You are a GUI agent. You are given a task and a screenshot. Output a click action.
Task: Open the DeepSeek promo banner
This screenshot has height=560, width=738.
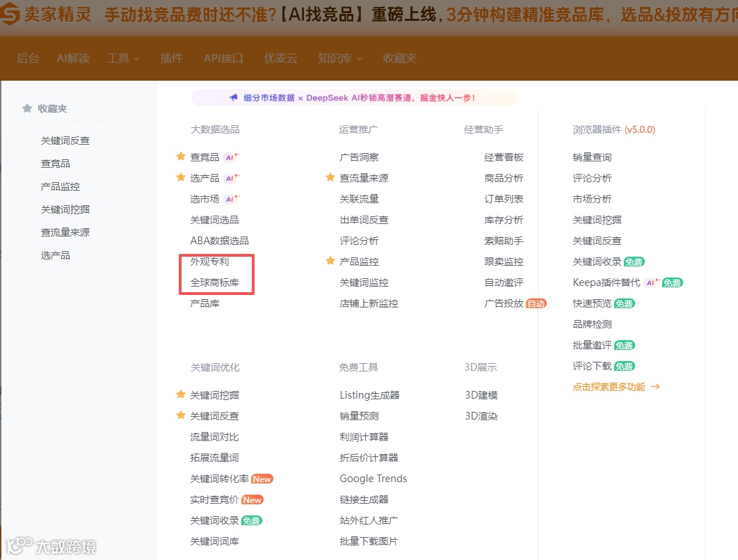355,97
